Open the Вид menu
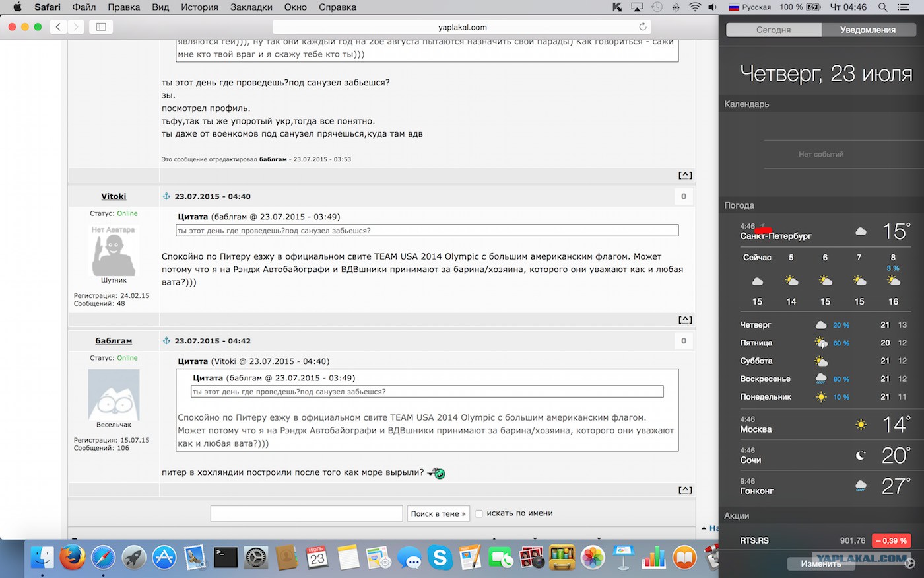The image size is (924, 578). click(160, 7)
